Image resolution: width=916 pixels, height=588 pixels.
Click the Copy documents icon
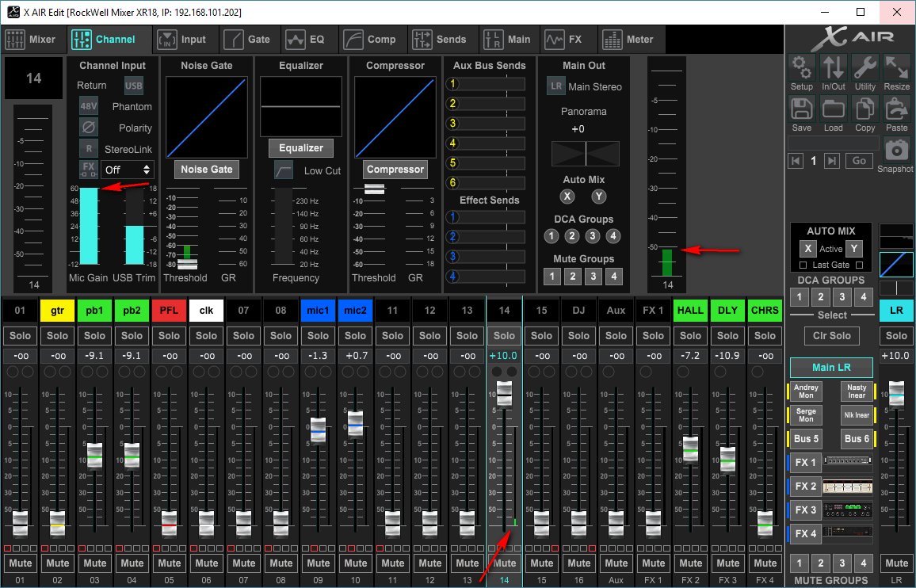[x=865, y=109]
